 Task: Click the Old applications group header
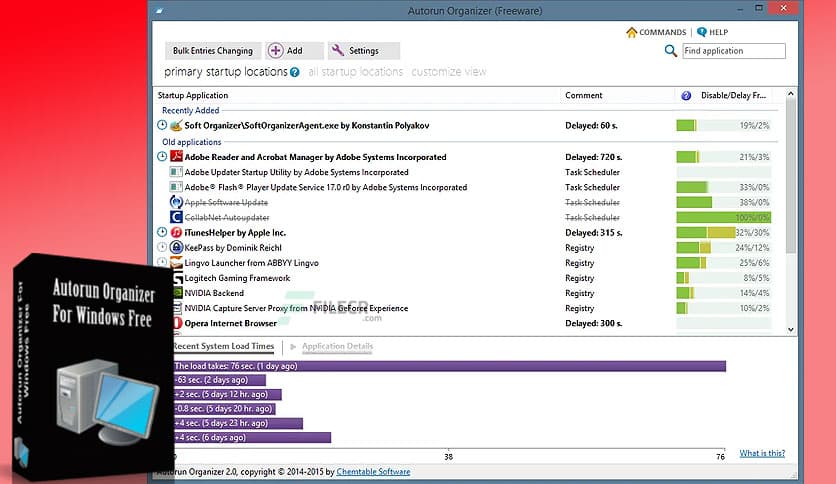[191, 142]
